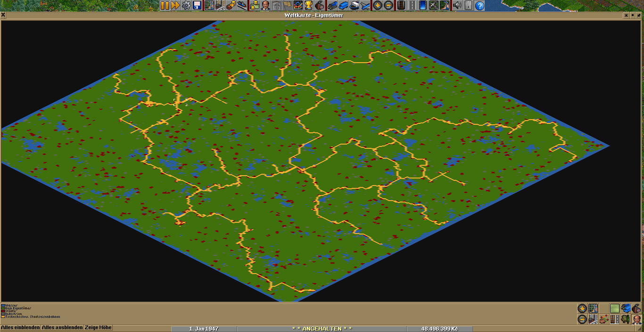
Task: Click 'Alles ausblenden' button
Action: [x=62, y=328]
